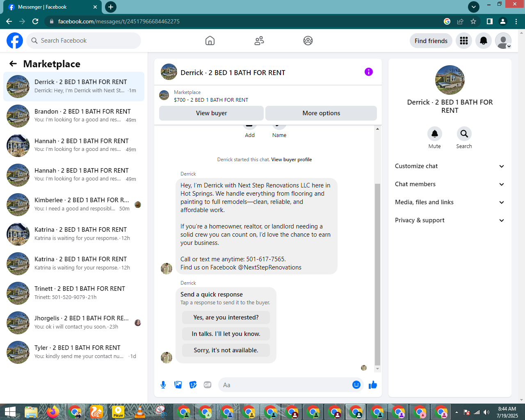Open View buyer profile link
This screenshot has width=525, height=420.
pos(291,160)
